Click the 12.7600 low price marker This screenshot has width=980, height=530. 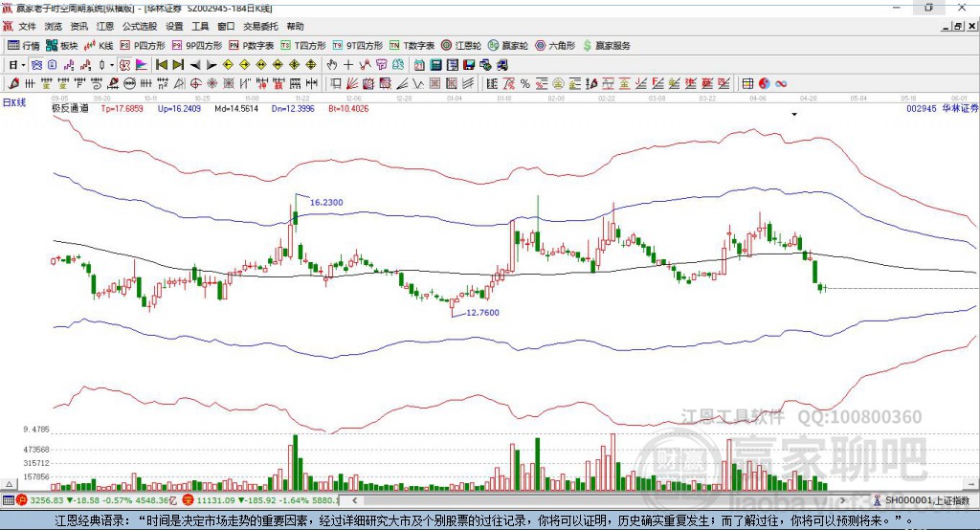482,313
